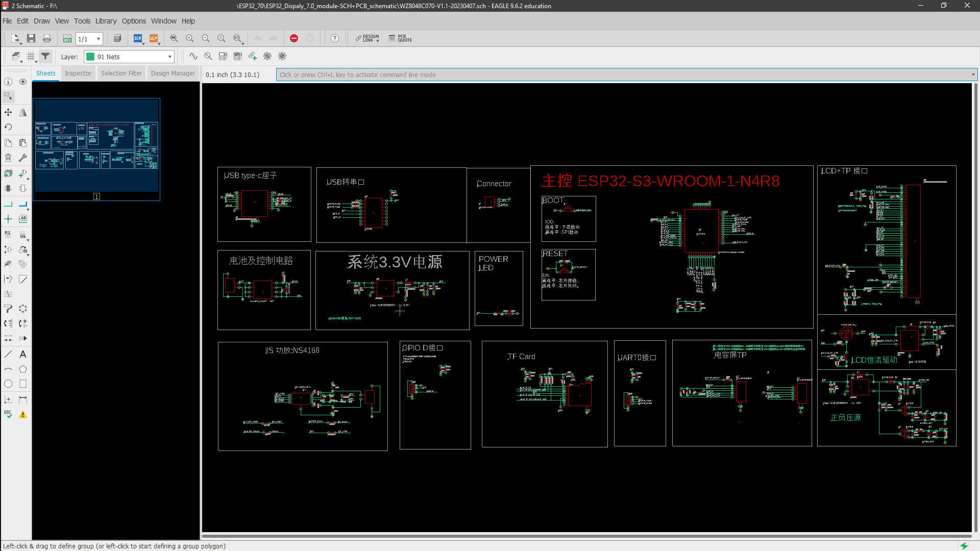
Task: Select the Delete trash can tool
Action: pyautogui.click(x=8, y=158)
